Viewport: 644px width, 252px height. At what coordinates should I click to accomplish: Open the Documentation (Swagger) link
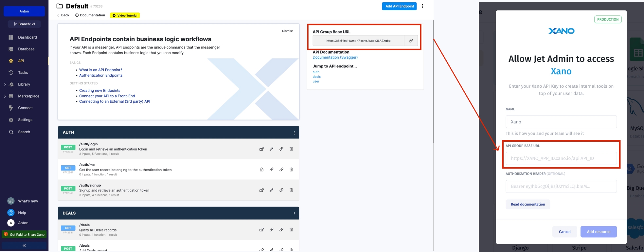point(335,57)
